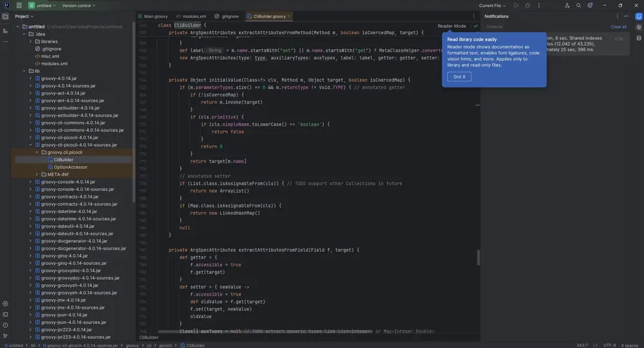Viewport: 644px width, 348px height.
Task: Click the Run button icon
Action: [x=516, y=5]
